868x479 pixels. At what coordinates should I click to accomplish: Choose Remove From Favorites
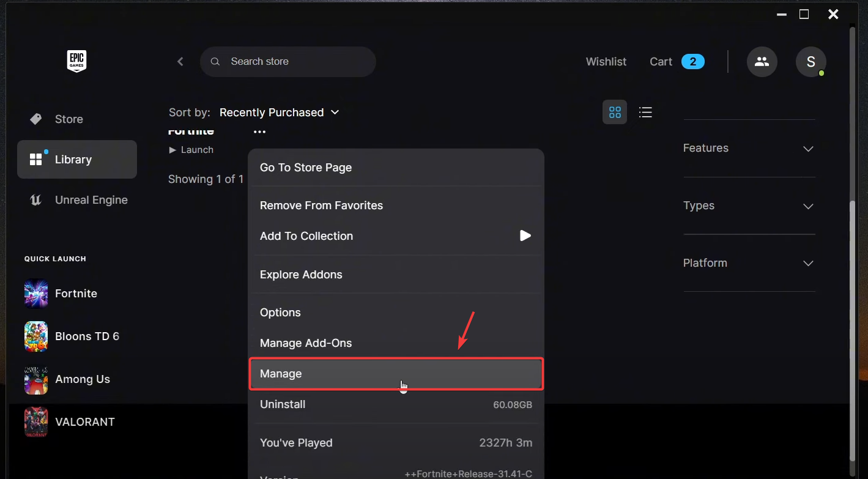point(396,206)
